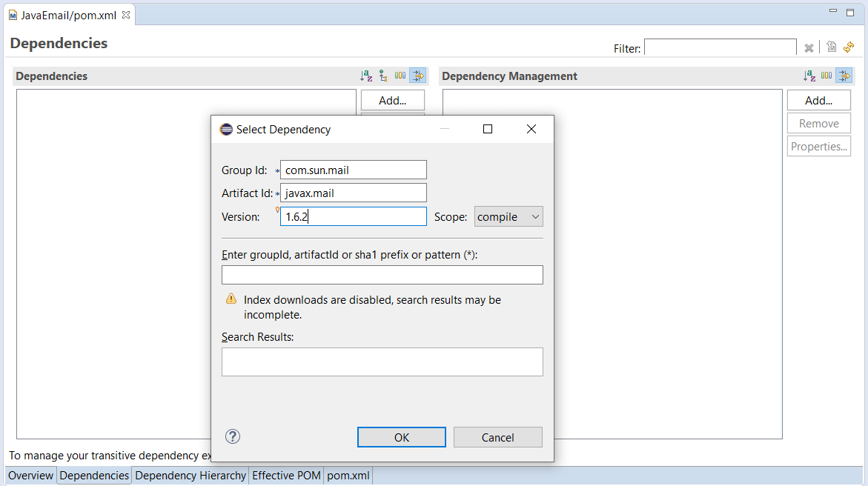Switch to the Overview tab
The height and width of the screenshot is (486, 868).
[x=30, y=476]
